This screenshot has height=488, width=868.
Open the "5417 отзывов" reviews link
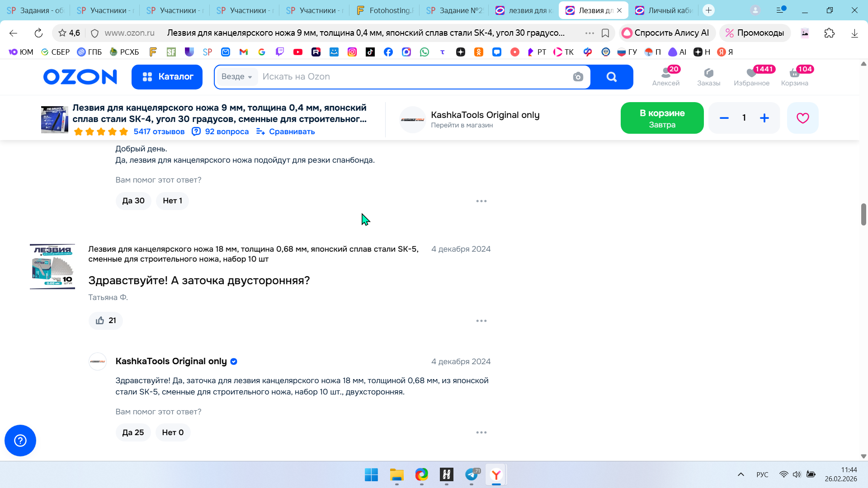pos(159,131)
